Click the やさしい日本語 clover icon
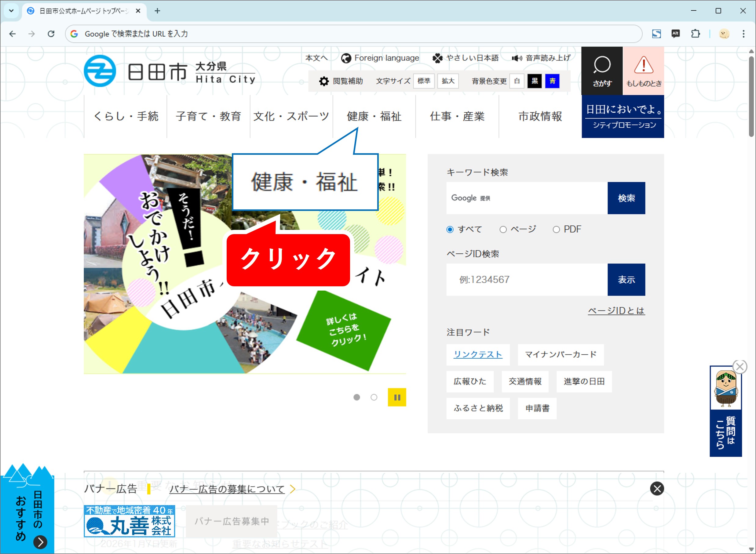 437,58
